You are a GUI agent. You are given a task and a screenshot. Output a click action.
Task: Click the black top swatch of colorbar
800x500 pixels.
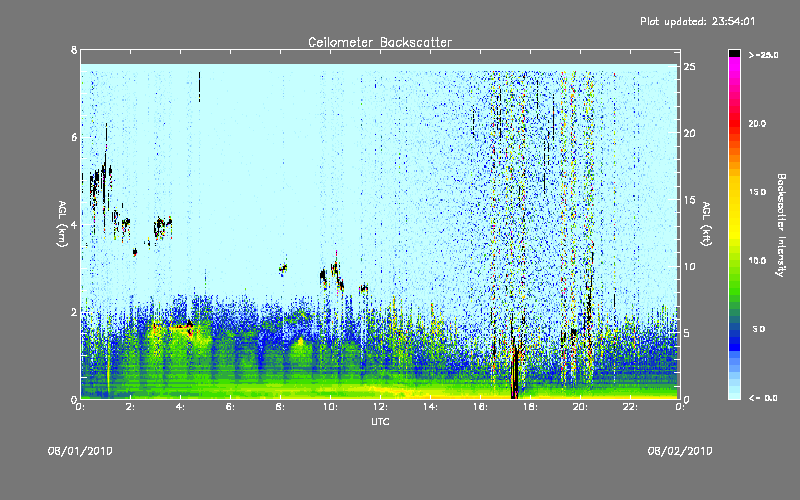pyautogui.click(x=734, y=53)
